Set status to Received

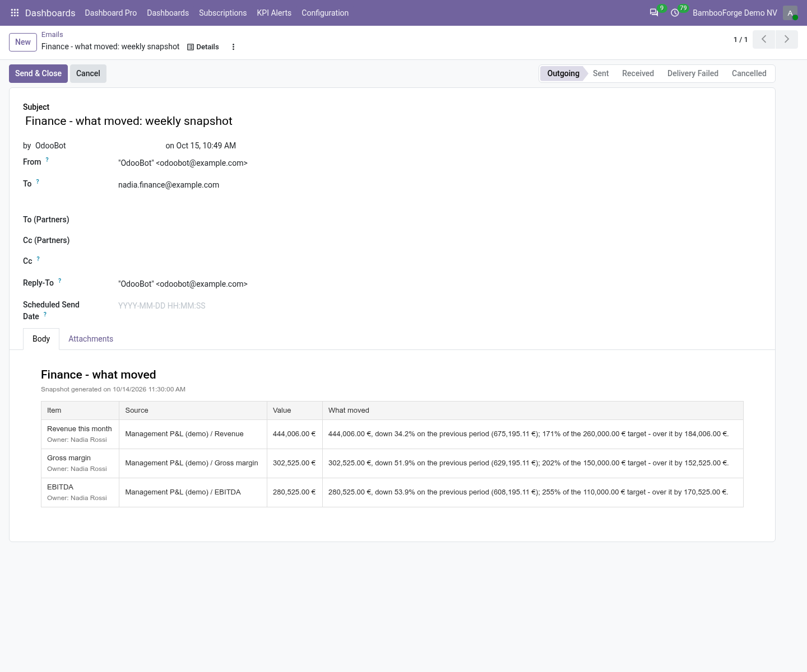pyautogui.click(x=638, y=73)
